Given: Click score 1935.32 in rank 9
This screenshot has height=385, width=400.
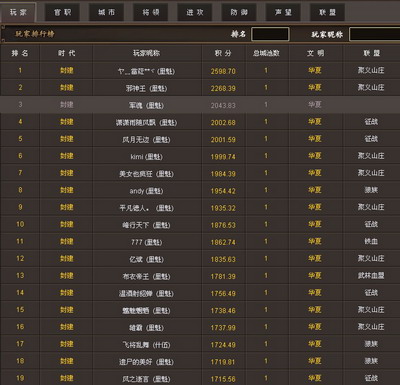Looking at the screenshot, I should pyautogui.click(x=223, y=208).
